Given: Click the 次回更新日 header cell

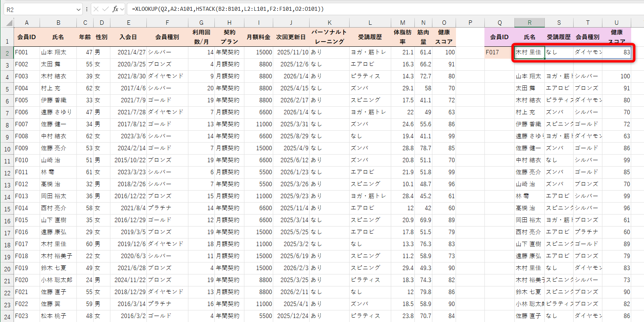Looking at the screenshot, I should pyautogui.click(x=291, y=37).
